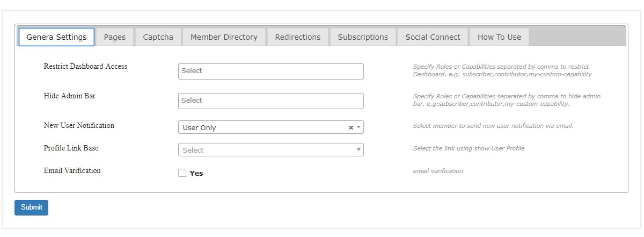Click the Restrict Dashboard Access label
Image resolution: width=644 pixels, height=237 pixels.
click(85, 66)
